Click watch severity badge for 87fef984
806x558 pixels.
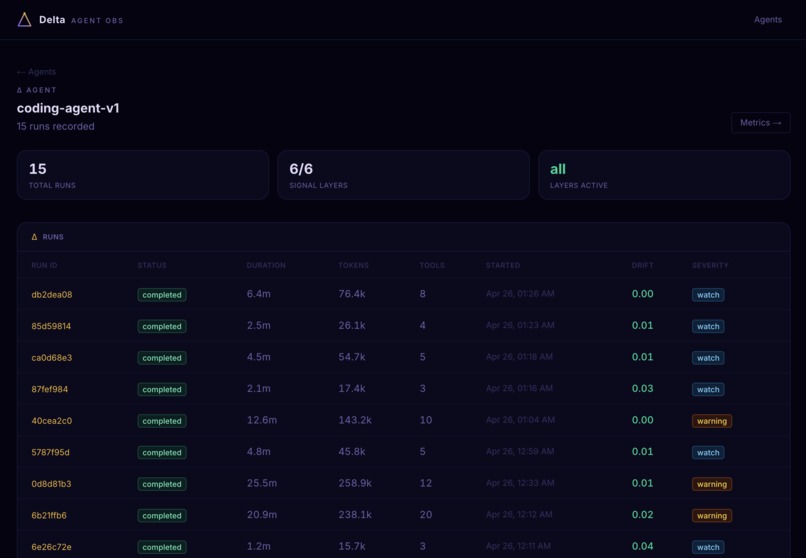pos(708,389)
